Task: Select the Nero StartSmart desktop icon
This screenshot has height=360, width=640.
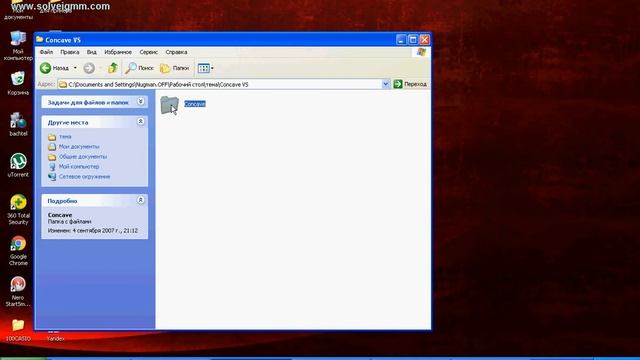Action: (x=18, y=292)
